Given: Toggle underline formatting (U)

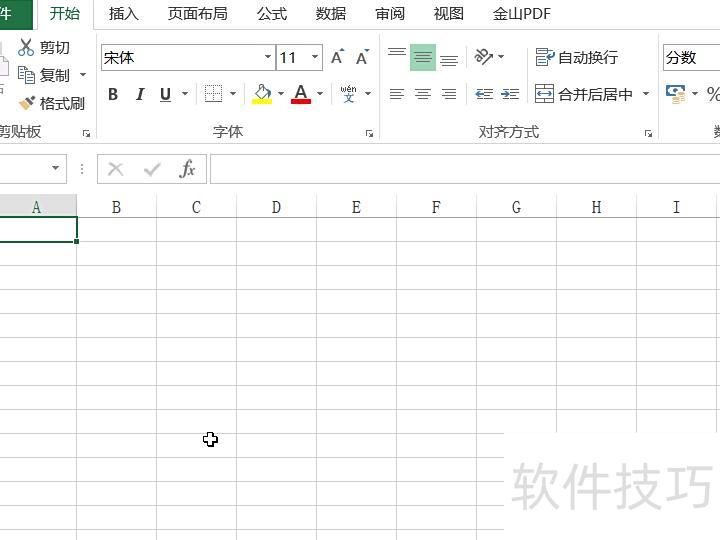Looking at the screenshot, I should (x=166, y=94).
